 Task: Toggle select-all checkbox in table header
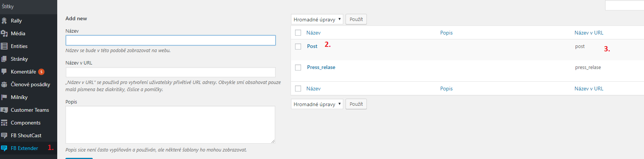coord(298,33)
